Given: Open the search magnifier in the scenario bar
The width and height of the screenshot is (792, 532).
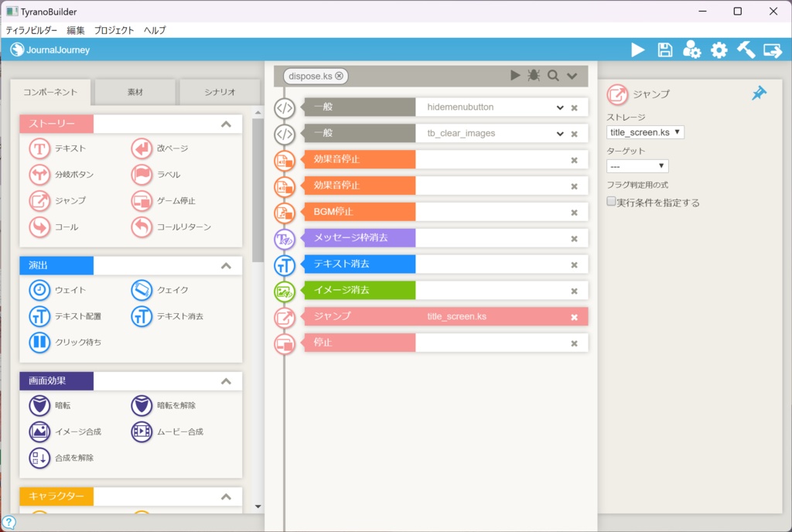Looking at the screenshot, I should (x=553, y=76).
